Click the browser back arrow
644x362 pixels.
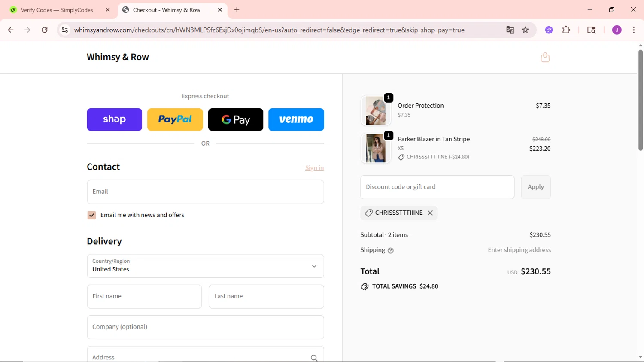(x=11, y=30)
